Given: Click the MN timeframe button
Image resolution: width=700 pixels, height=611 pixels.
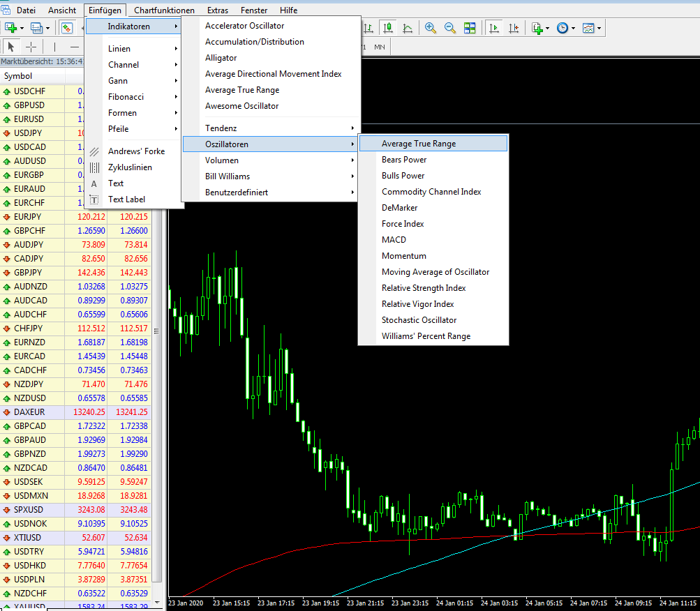Looking at the screenshot, I should pyautogui.click(x=379, y=47).
